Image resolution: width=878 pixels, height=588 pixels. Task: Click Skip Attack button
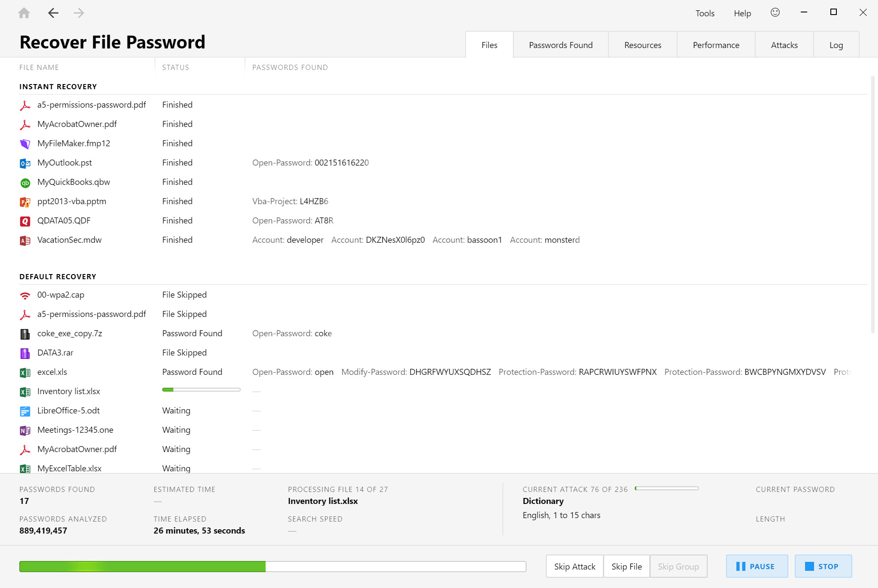pyautogui.click(x=575, y=566)
